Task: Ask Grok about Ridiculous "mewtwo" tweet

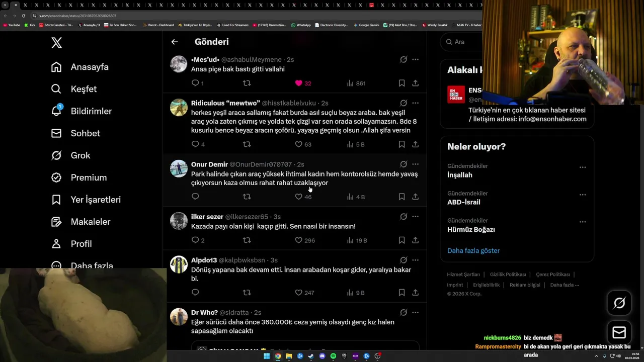Action: 404,103
